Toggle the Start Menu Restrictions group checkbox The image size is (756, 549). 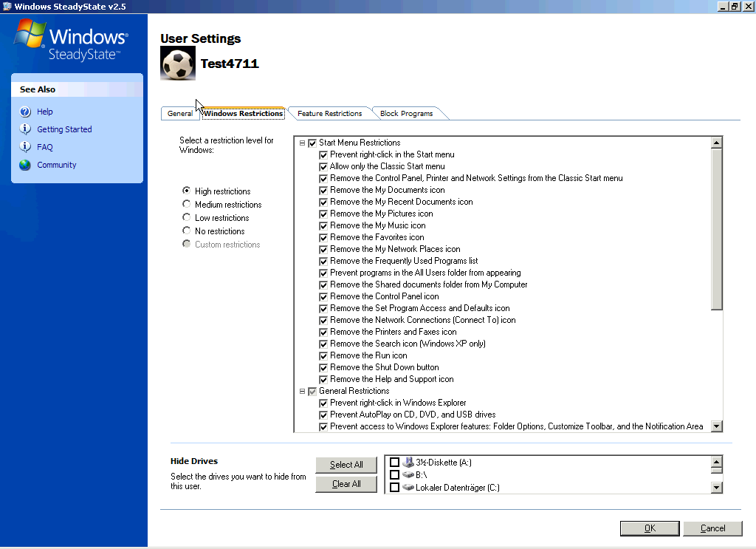(x=312, y=143)
